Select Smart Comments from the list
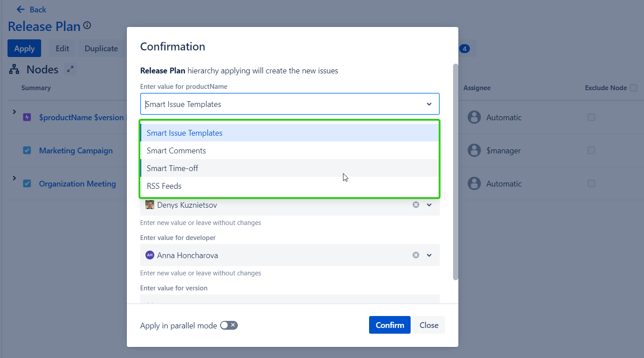This screenshot has height=358, width=644. point(176,151)
